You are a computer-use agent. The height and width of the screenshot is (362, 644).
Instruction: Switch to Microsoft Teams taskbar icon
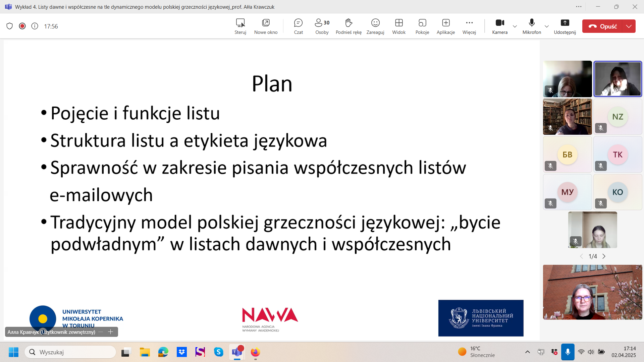[x=237, y=352]
